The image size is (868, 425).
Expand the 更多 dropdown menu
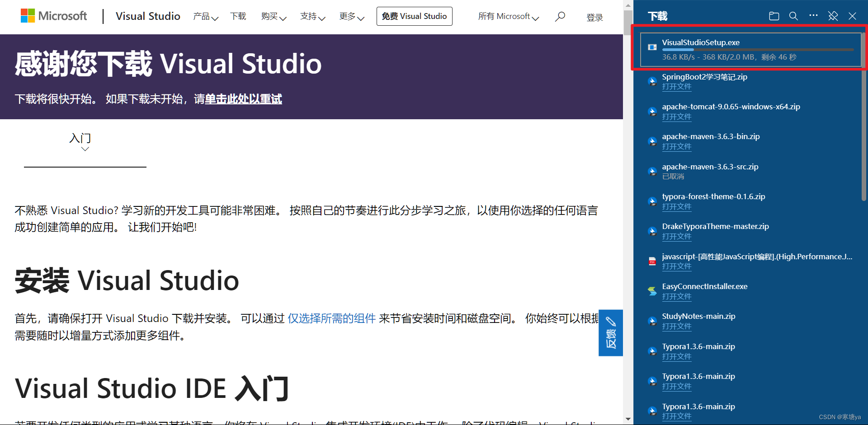[x=352, y=17]
